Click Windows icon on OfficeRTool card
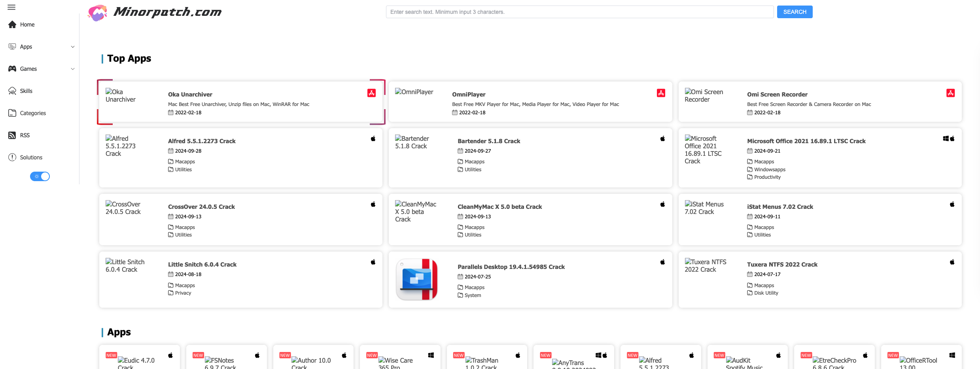980x369 pixels. click(x=952, y=355)
